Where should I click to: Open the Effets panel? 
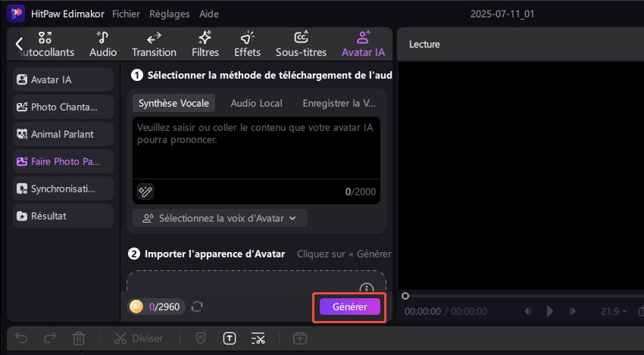[247, 45]
